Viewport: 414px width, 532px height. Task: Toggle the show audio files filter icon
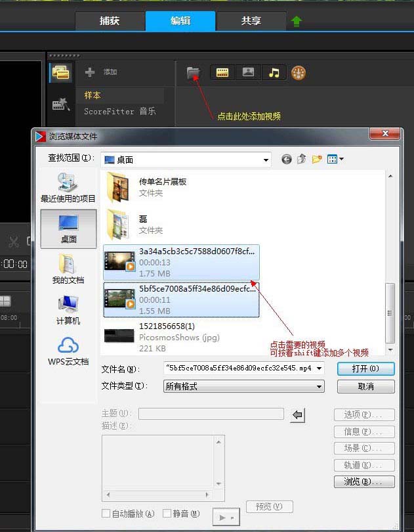click(x=274, y=72)
